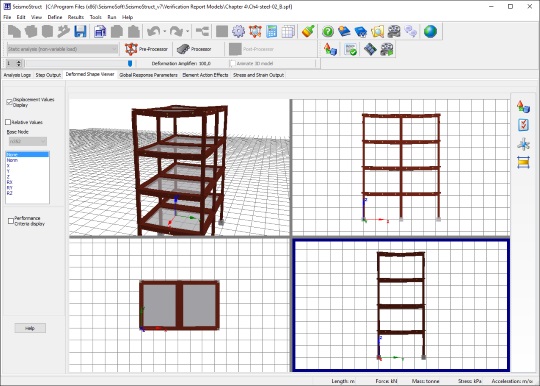Click the projector with green arrow icon
This screenshot has height=386, width=540.
click(x=387, y=49)
